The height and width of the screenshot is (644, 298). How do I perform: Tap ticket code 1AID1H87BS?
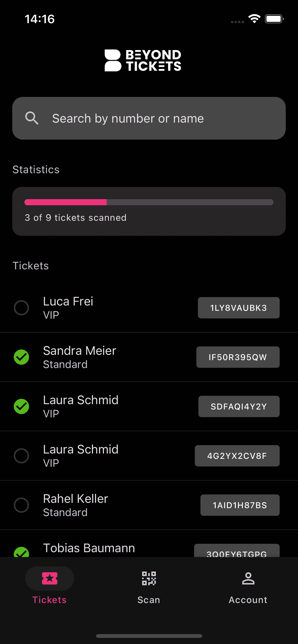click(240, 505)
